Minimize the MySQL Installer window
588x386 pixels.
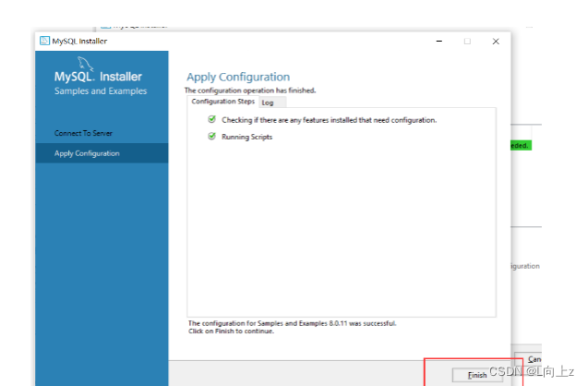click(x=439, y=41)
